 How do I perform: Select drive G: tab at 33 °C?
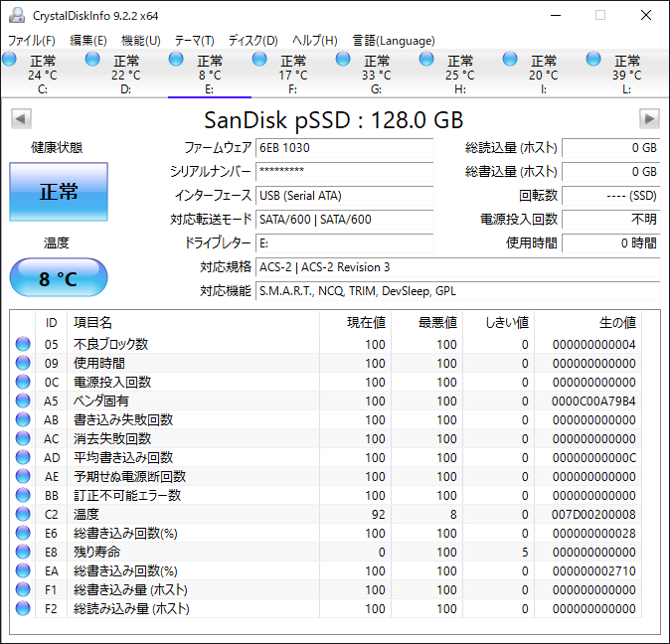377,74
